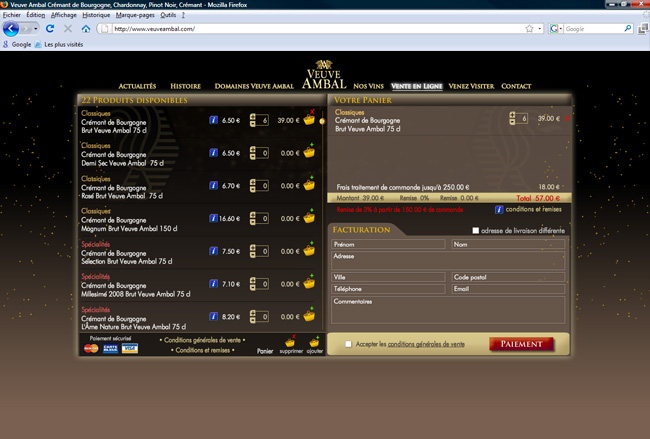
Task: Click the Email field
Action: pyautogui.click(x=508, y=289)
